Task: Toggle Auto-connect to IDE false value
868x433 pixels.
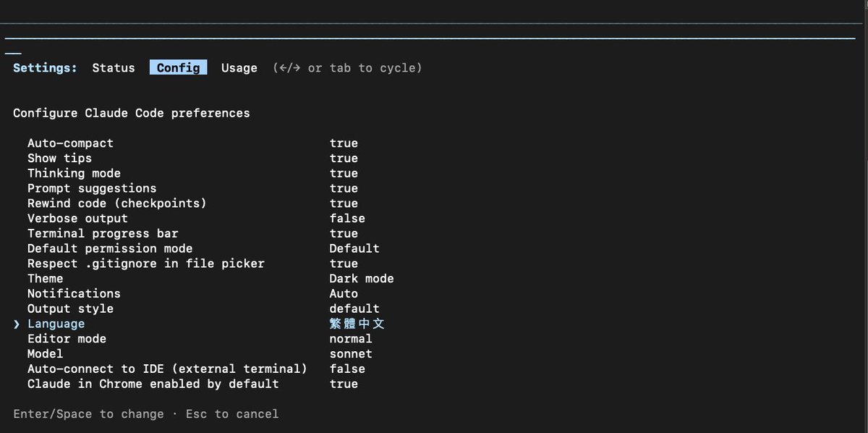Action: click(x=347, y=369)
